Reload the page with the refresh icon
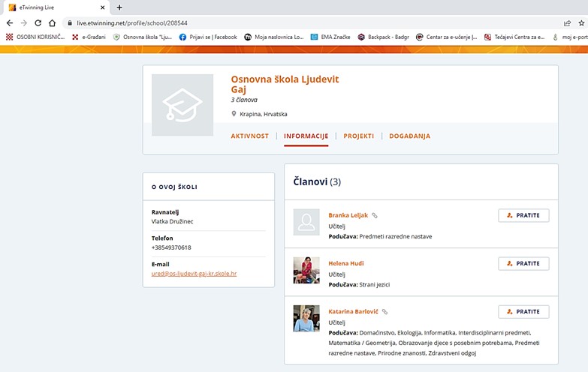The image size is (588, 372). [38, 22]
